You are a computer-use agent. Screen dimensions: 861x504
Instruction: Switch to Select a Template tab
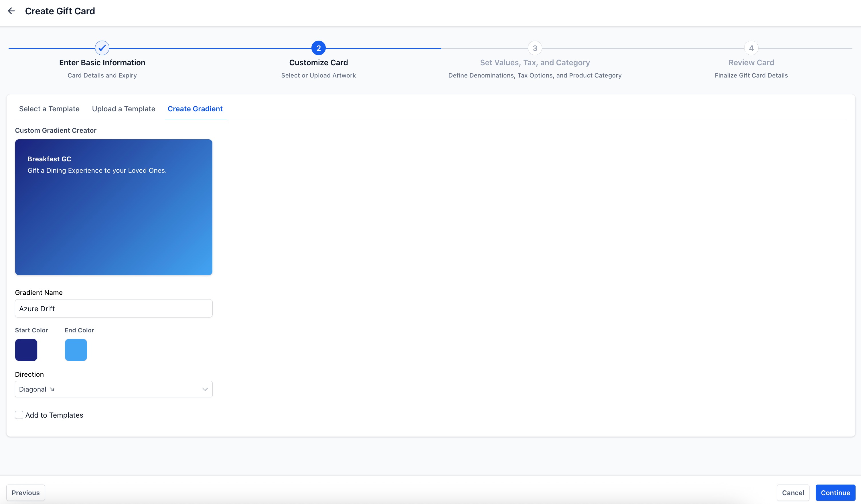[49, 109]
